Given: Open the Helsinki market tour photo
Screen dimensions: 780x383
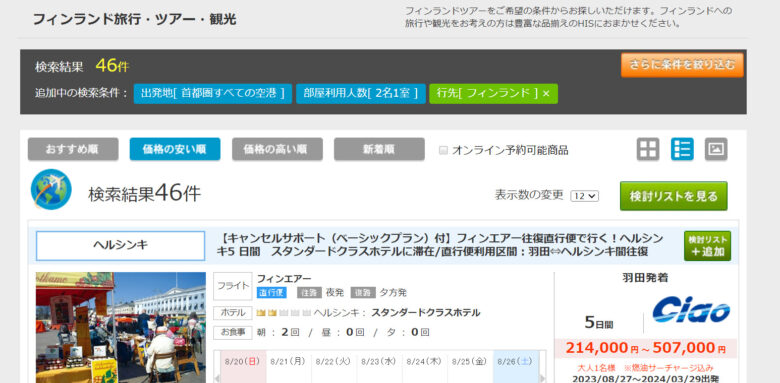Looking at the screenshot, I should (121, 327).
